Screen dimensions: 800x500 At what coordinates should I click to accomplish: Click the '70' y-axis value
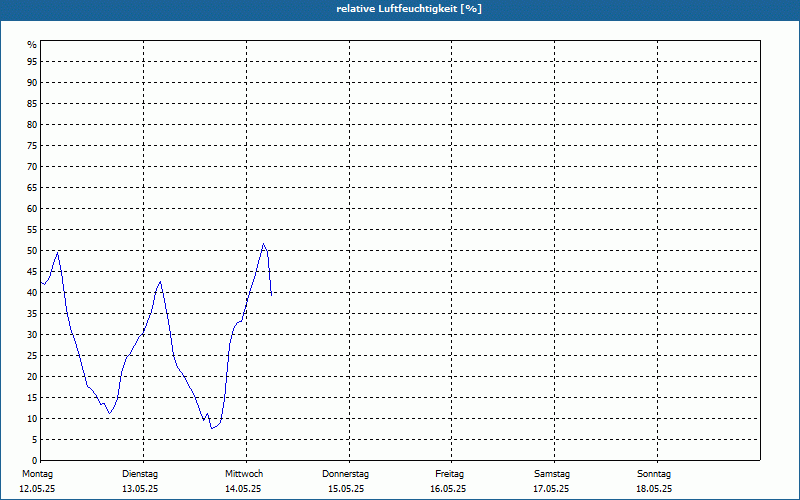tap(32, 167)
